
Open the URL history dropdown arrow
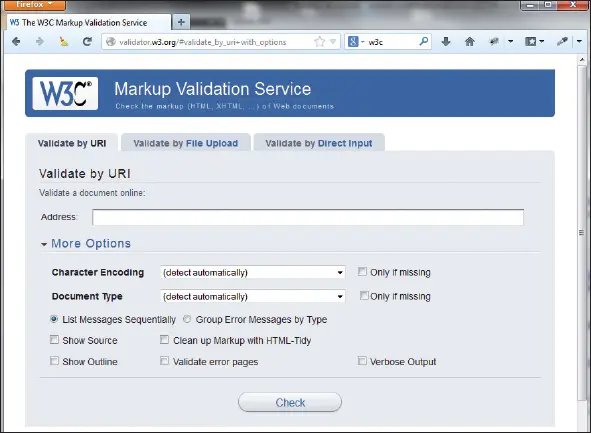333,42
